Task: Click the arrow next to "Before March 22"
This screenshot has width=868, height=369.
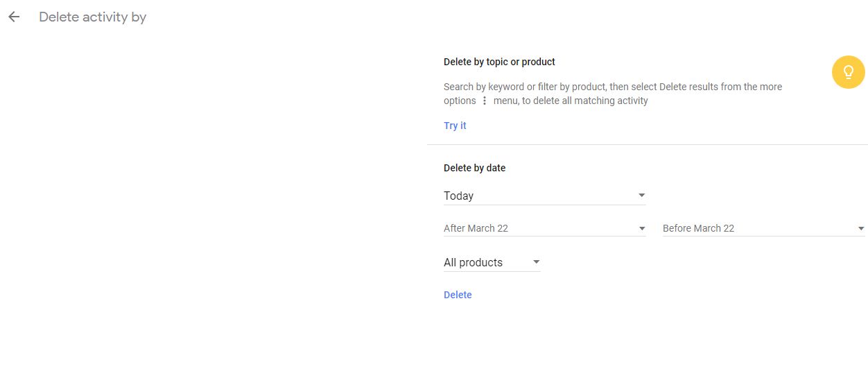Action: click(861, 228)
